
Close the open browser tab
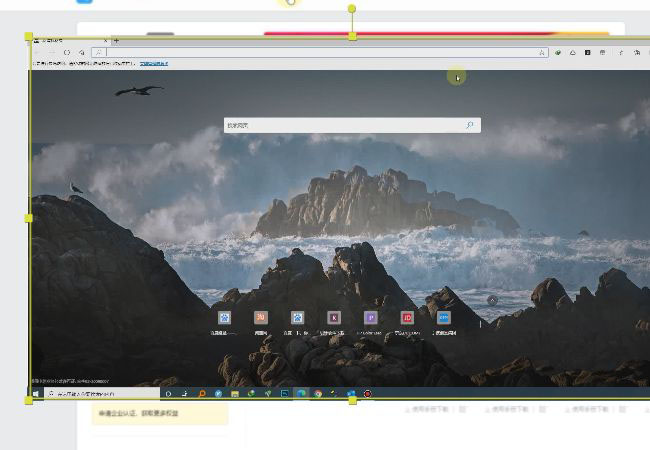[105, 41]
